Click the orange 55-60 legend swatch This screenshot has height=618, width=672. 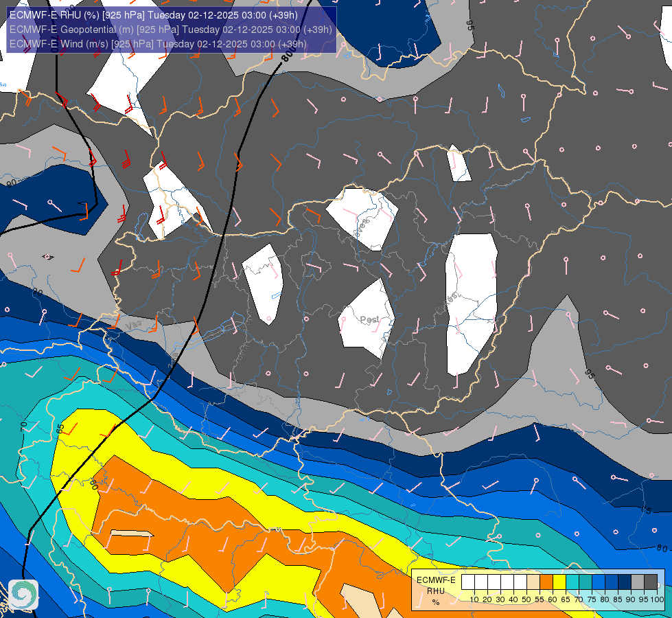click(x=546, y=582)
